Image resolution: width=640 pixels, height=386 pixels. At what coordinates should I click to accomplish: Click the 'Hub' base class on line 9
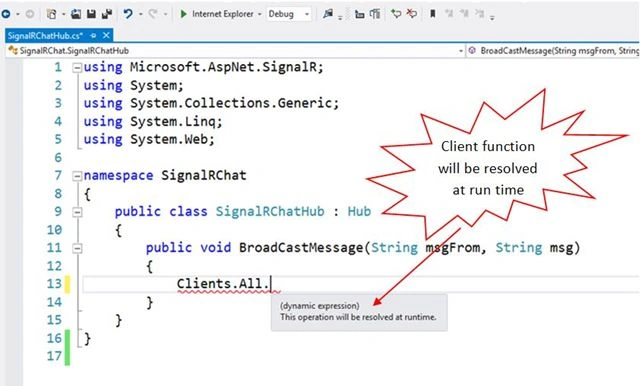359,211
